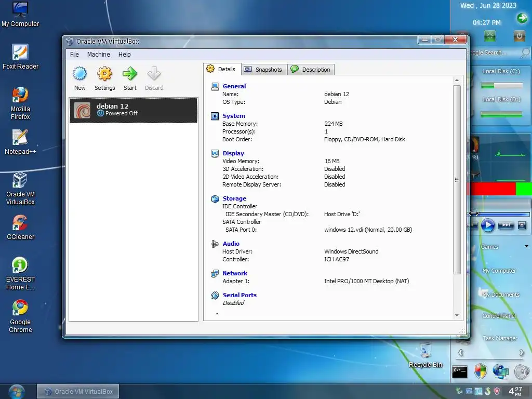Click the Google Chrome desktop icon

click(x=20, y=316)
